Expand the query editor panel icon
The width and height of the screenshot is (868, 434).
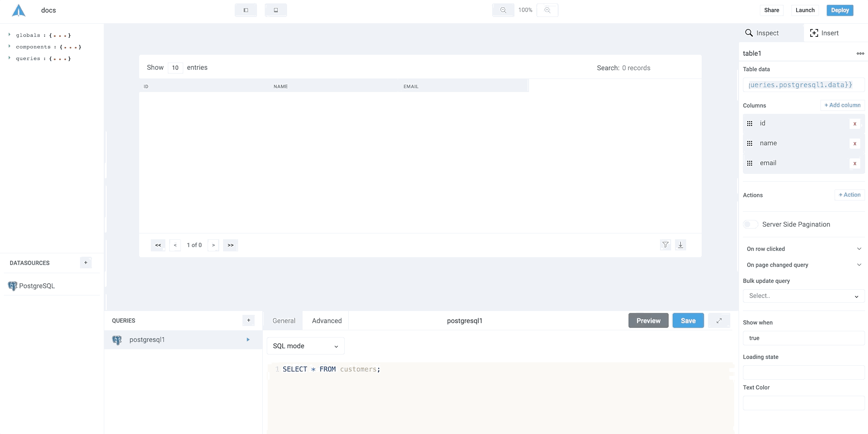click(719, 321)
